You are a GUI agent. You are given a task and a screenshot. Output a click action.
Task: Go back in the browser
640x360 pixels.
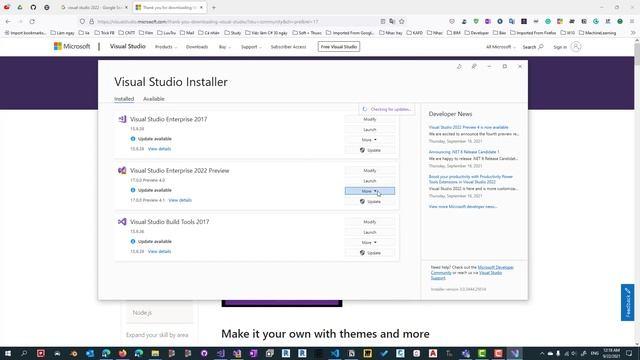[x=8, y=22]
